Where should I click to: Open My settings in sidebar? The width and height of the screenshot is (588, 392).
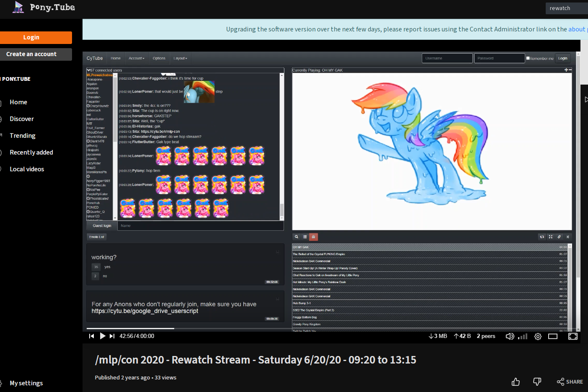(x=26, y=383)
